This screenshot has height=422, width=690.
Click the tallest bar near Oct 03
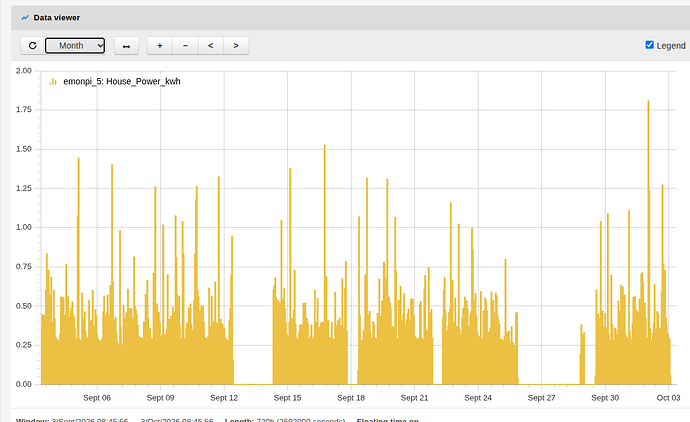coord(648,242)
